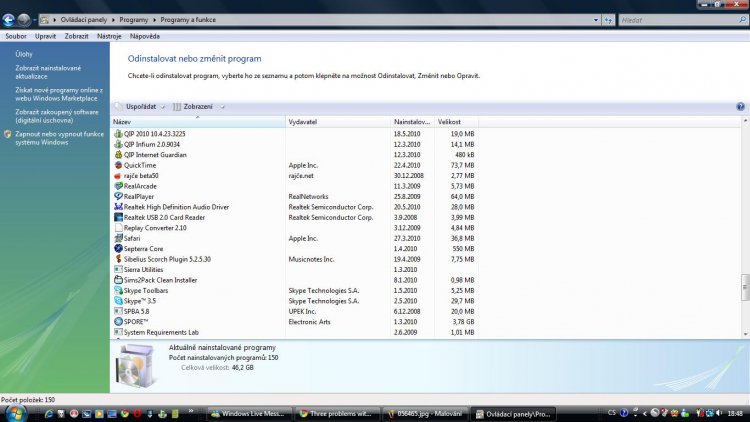The image size is (750, 422).
Task: Select QIP Internet Guardian icon
Action: (118, 155)
